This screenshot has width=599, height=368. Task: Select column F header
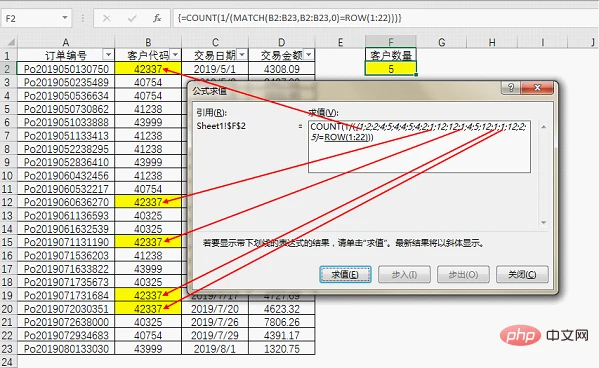coord(391,42)
